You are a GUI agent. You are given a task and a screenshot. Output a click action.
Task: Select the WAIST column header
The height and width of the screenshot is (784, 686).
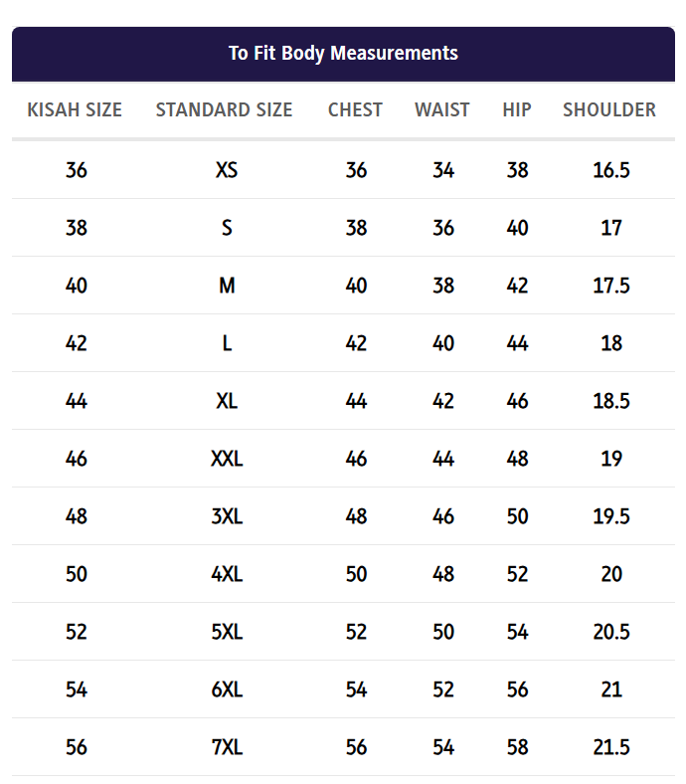pyautogui.click(x=441, y=110)
